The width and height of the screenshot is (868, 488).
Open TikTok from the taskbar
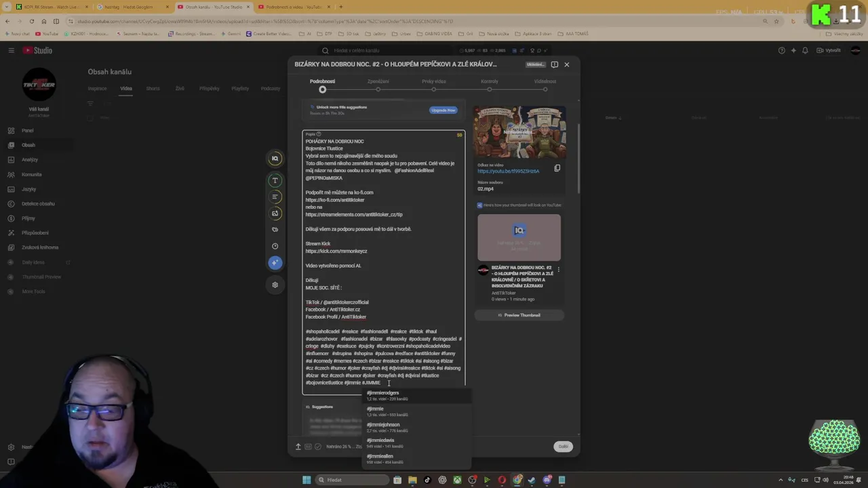click(x=427, y=480)
